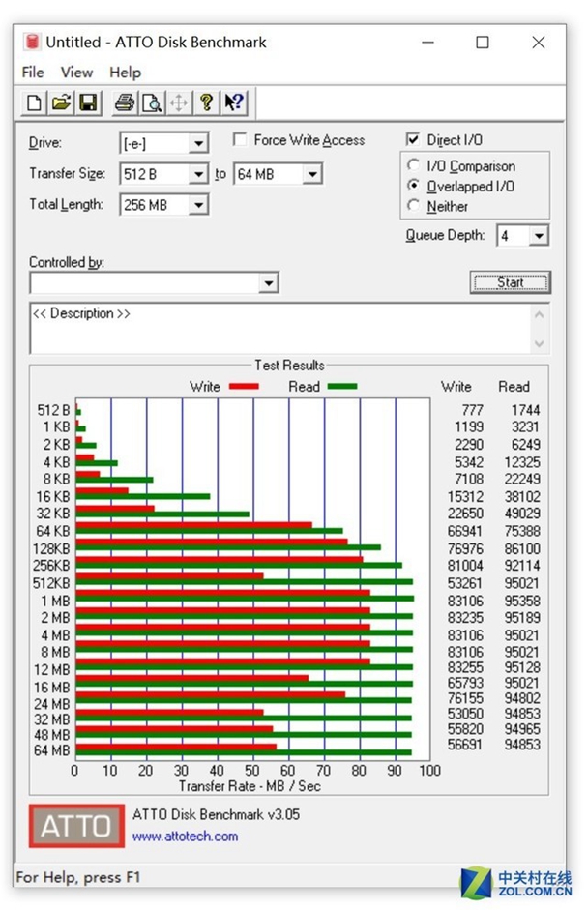Open the File menu
The width and height of the screenshot is (588, 910).
coord(33,73)
